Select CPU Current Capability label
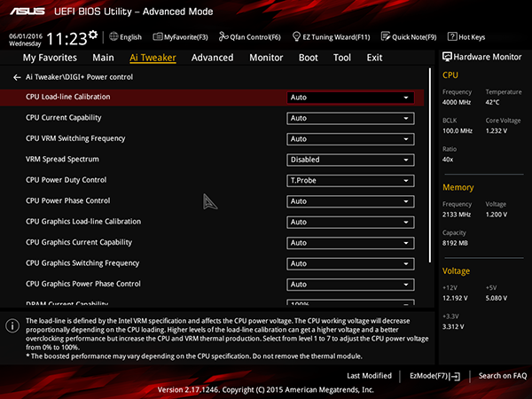532x399 pixels. click(x=64, y=118)
